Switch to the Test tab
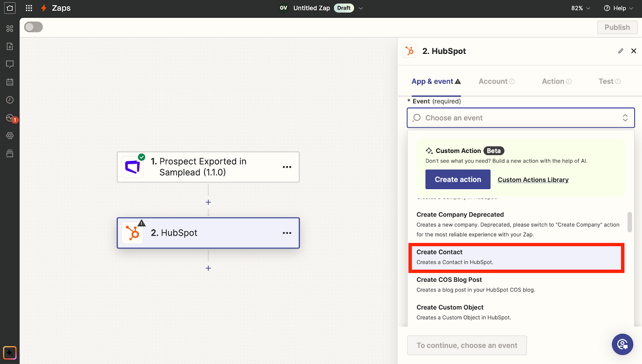The height and width of the screenshot is (364, 642). click(609, 81)
